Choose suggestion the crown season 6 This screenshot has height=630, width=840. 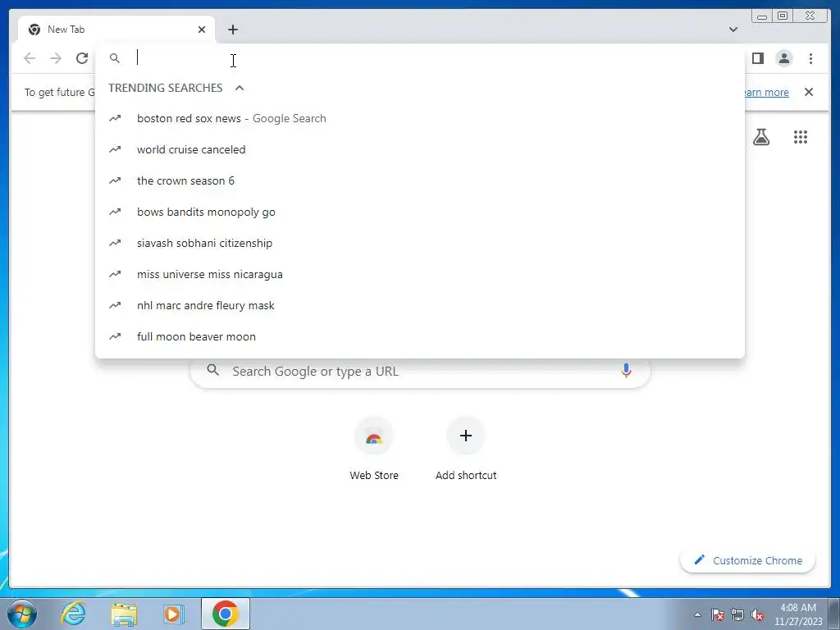[x=419, y=180]
